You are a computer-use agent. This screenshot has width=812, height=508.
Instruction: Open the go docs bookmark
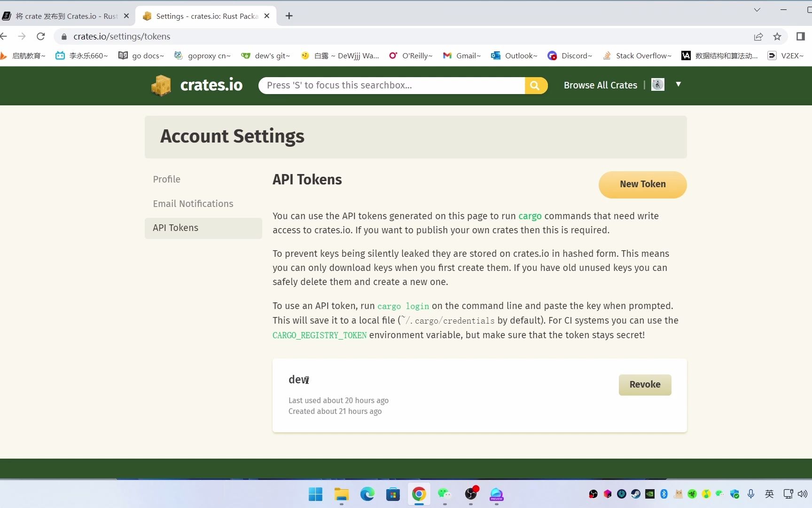click(x=141, y=56)
